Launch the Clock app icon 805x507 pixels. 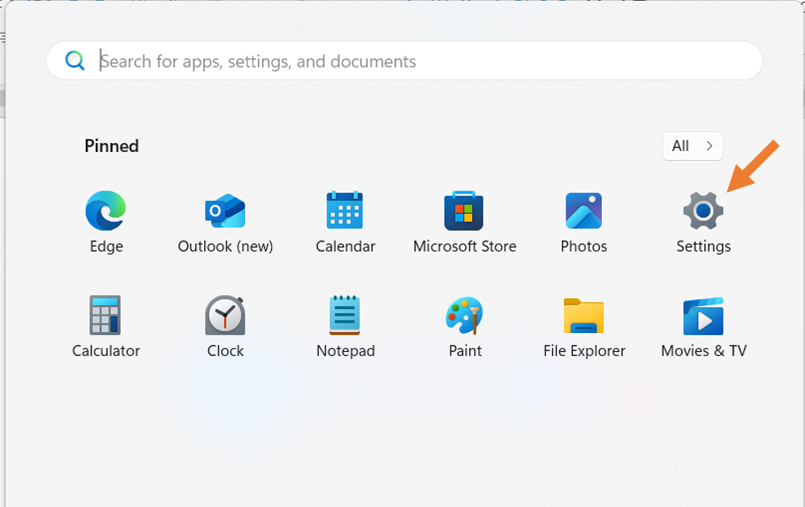point(225,316)
